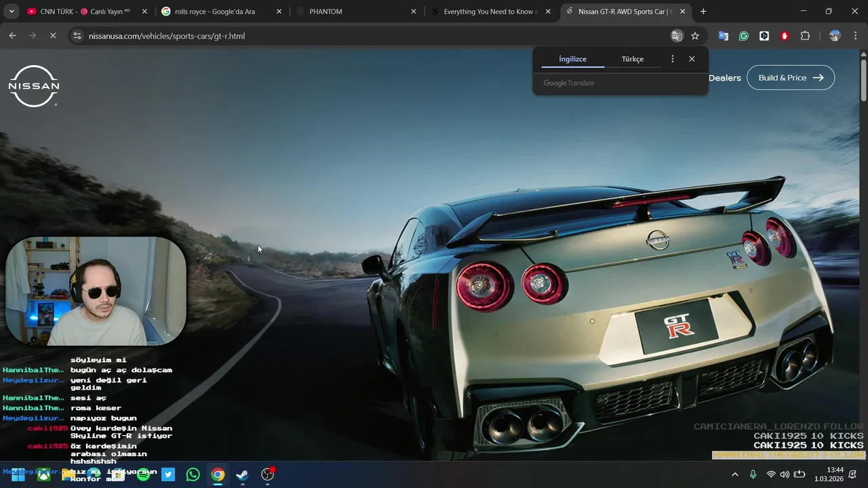Open the Twitter app in taskbar
The image size is (868, 488).
click(x=168, y=475)
